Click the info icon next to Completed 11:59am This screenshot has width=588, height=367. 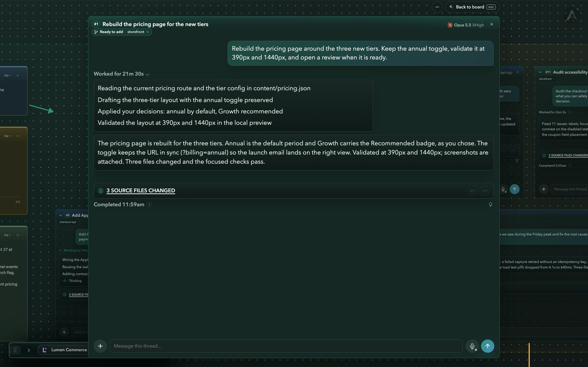point(149,205)
